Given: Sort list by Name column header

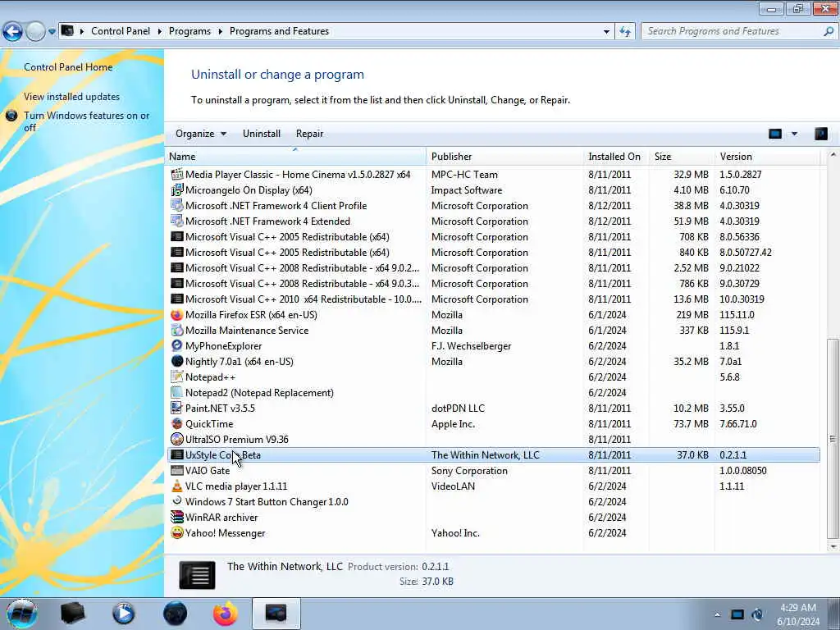Looking at the screenshot, I should click(x=297, y=157).
